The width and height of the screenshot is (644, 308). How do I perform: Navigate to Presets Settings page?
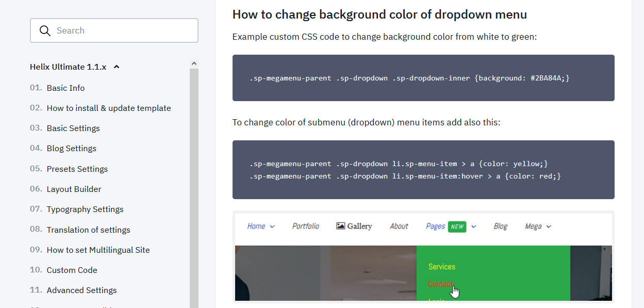pos(77,169)
